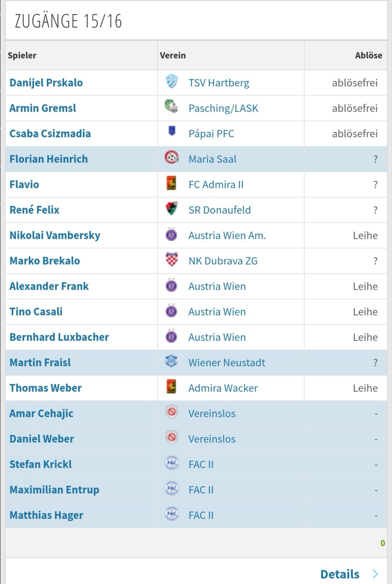Open the Austria Wien Am. club link
The height and width of the screenshot is (584, 392).
pyautogui.click(x=227, y=235)
